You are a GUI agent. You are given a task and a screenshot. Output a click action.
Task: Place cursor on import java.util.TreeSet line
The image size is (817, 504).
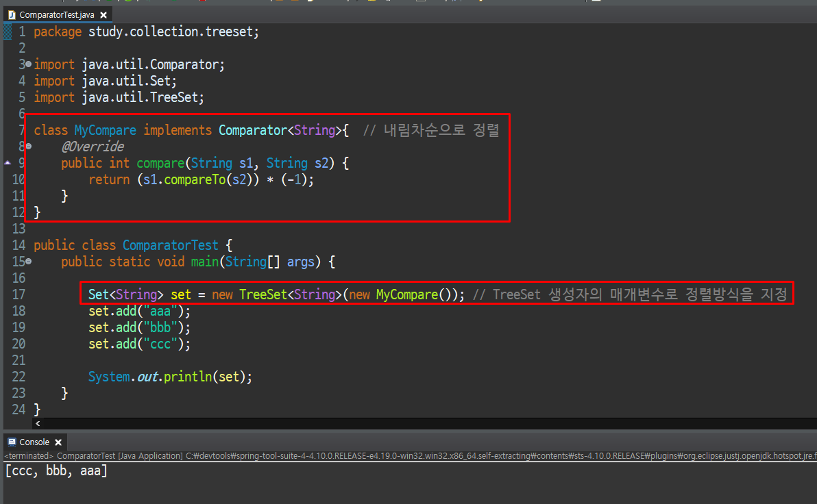(x=119, y=97)
